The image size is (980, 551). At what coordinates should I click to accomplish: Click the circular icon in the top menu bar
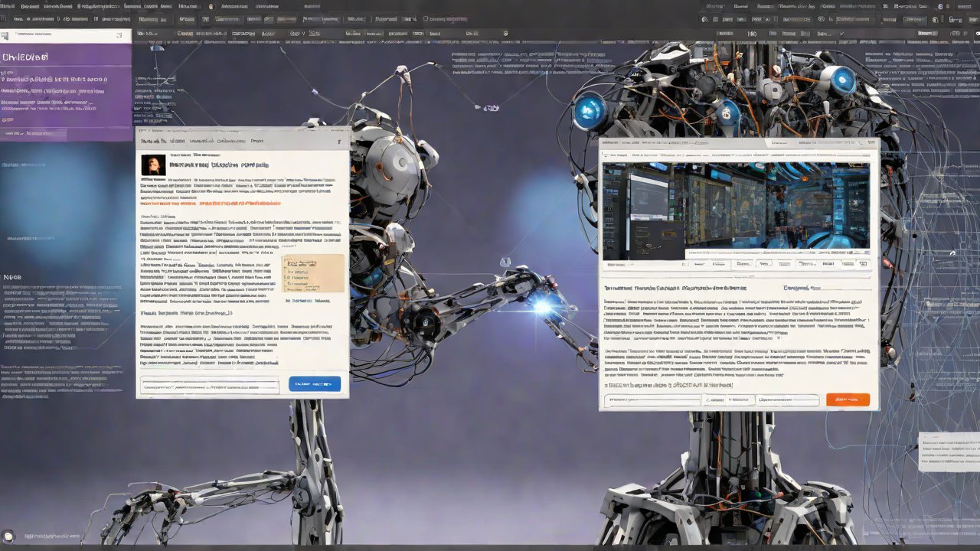tap(211, 6)
